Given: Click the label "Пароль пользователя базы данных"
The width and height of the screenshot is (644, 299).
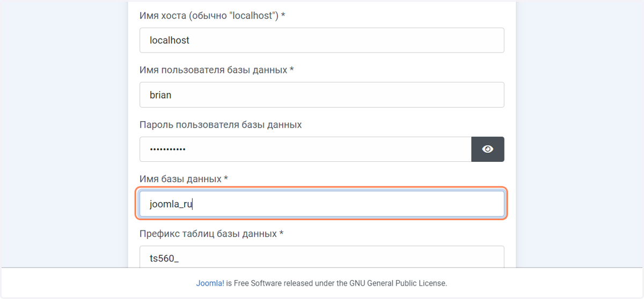Looking at the screenshot, I should [x=221, y=125].
